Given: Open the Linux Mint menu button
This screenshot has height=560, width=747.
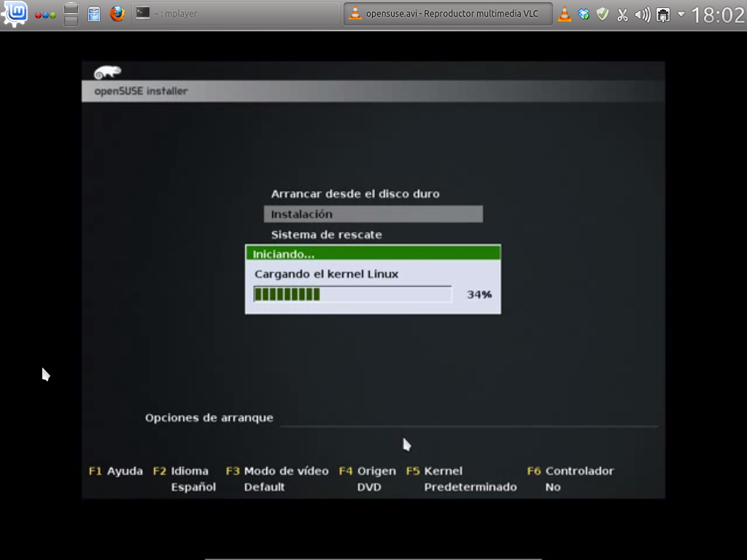Looking at the screenshot, I should pyautogui.click(x=15, y=13).
